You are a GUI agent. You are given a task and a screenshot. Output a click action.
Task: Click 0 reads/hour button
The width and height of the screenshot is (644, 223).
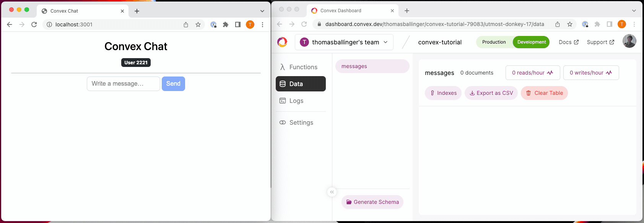[533, 73]
